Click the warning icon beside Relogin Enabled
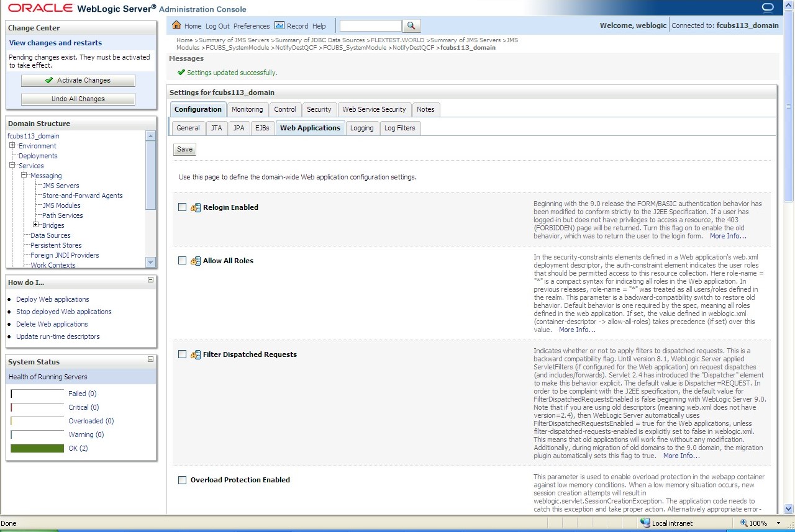 196,207
